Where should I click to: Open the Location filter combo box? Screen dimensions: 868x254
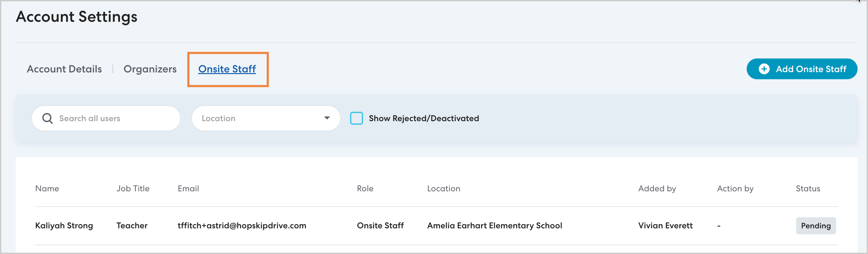[x=260, y=119]
